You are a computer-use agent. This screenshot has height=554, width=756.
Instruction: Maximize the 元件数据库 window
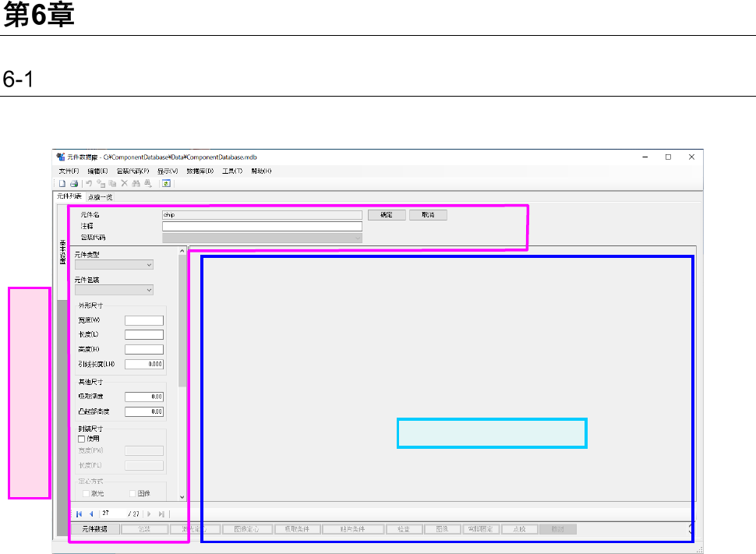tap(668, 157)
